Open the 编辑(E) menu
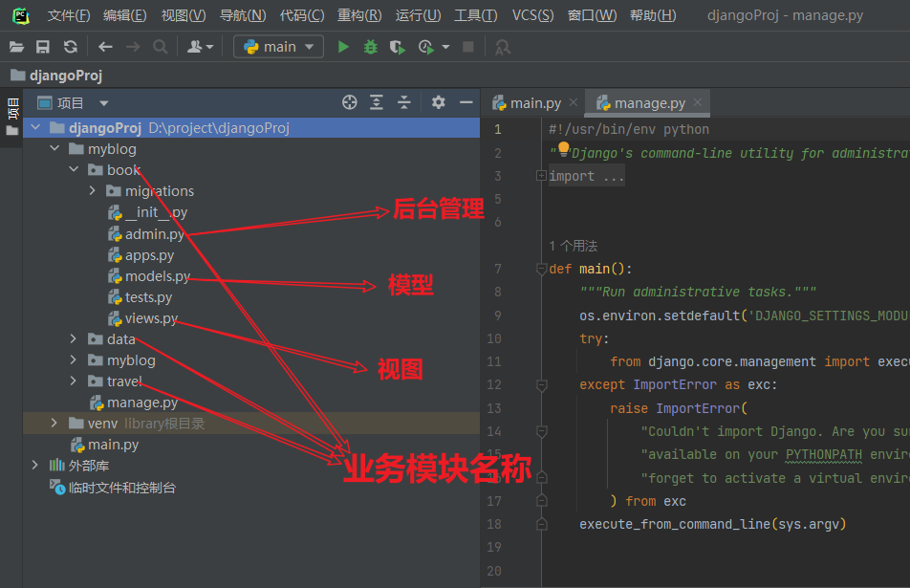This screenshot has height=588, width=910. 125,15
